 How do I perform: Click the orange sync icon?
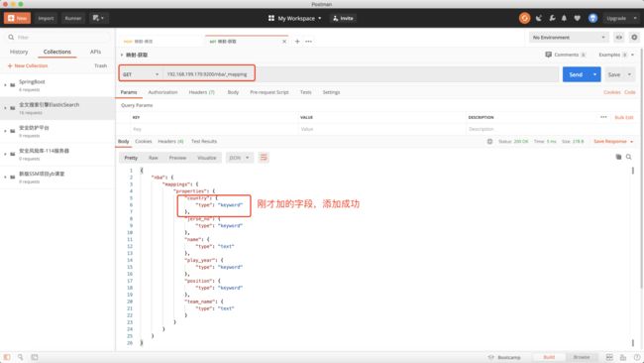pyautogui.click(x=524, y=18)
